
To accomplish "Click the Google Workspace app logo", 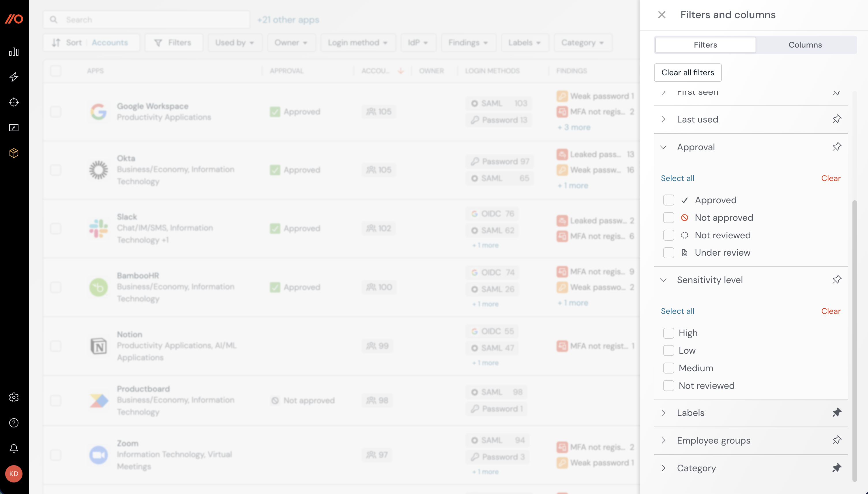I will coord(98,112).
